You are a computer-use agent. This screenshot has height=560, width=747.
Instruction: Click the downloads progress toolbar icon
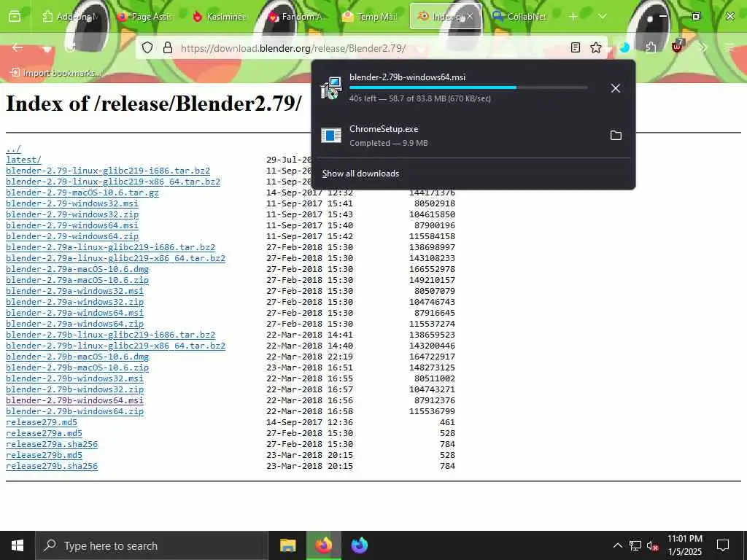coord(624,47)
